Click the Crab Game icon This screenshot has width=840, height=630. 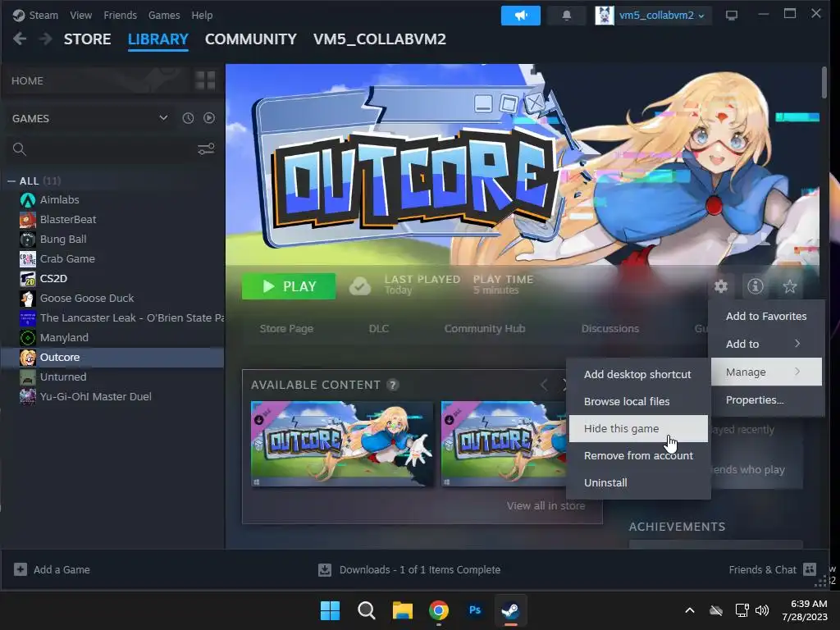(28, 258)
